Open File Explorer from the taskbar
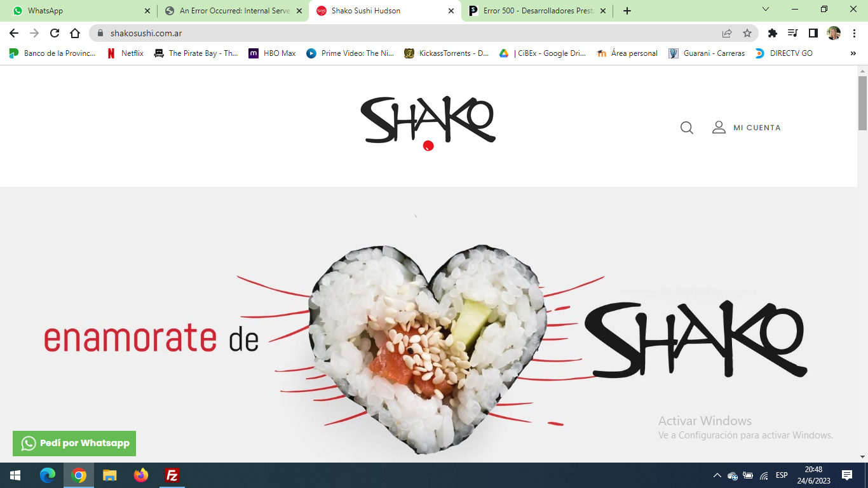 pyautogui.click(x=110, y=475)
